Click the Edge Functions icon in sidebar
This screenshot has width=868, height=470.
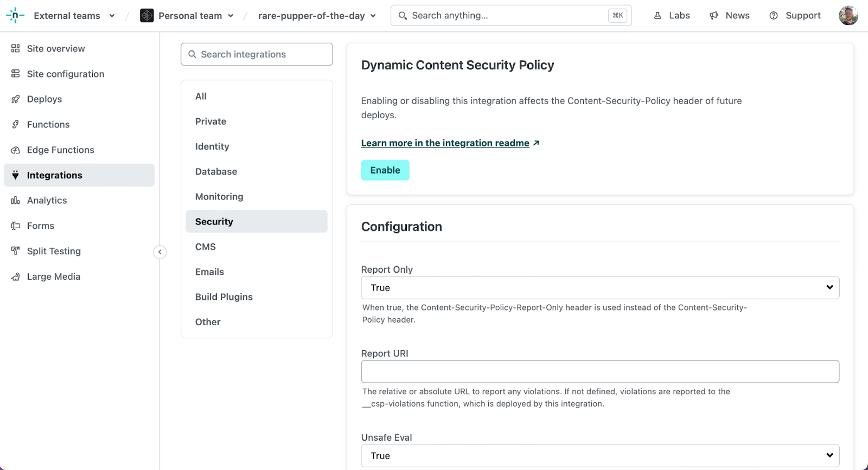tap(15, 150)
